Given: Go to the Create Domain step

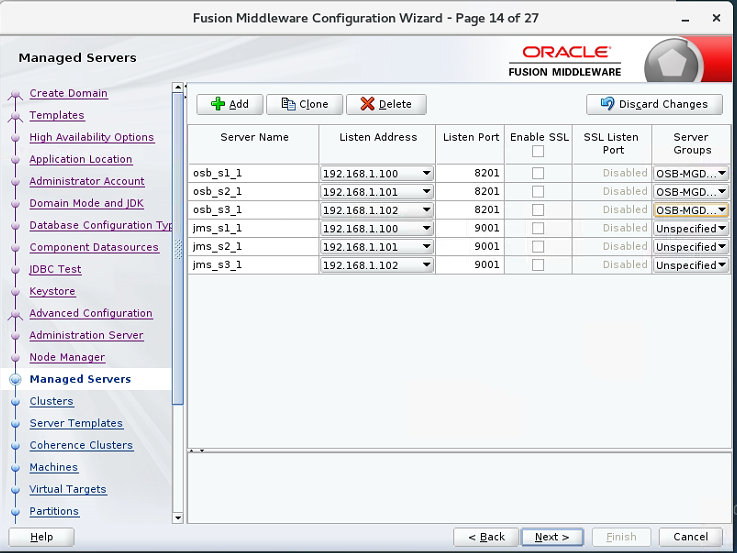Looking at the screenshot, I should coord(68,93).
